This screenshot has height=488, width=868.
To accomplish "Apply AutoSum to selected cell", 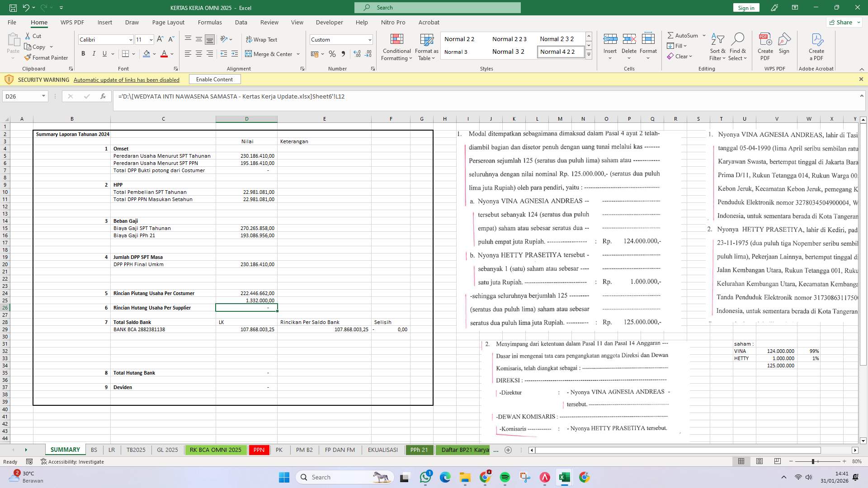I will click(684, 35).
